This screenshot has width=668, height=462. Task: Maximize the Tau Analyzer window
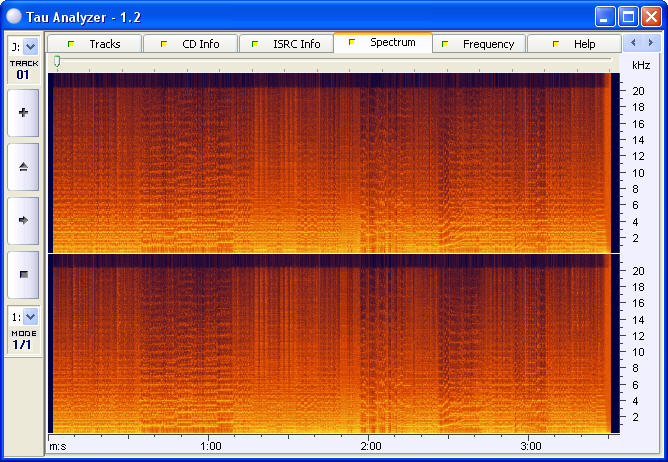[x=628, y=16]
